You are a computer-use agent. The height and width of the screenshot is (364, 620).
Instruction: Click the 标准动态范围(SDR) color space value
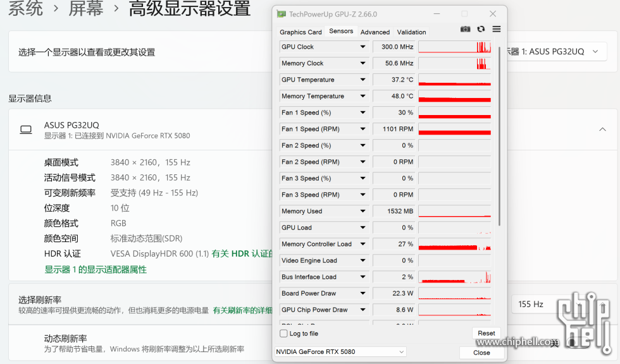(146, 238)
